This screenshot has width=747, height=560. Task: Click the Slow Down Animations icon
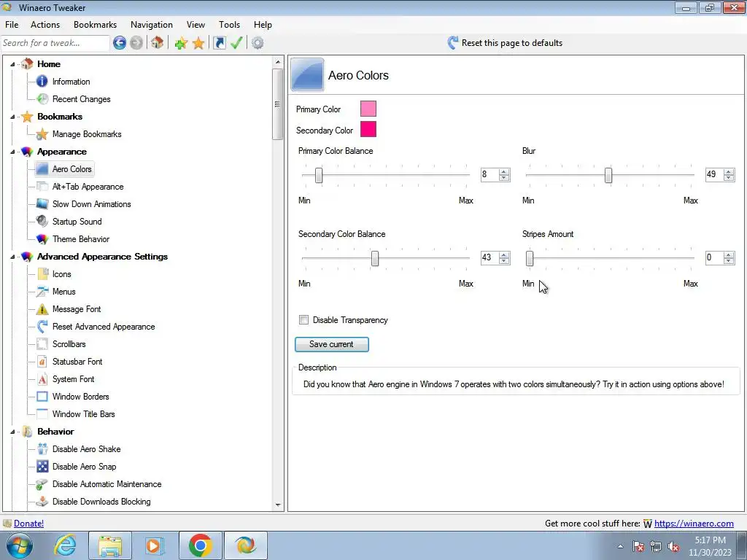pos(42,204)
